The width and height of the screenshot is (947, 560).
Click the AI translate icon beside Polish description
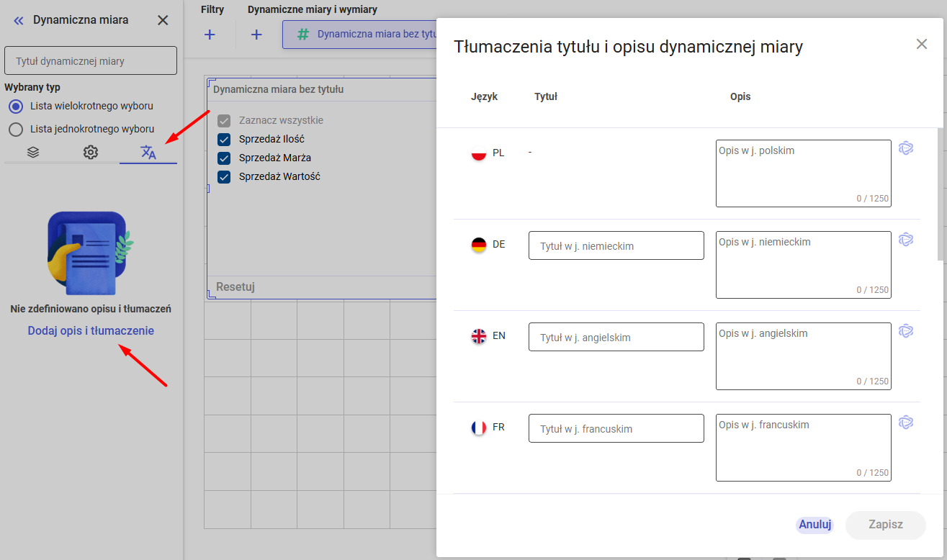tap(906, 148)
